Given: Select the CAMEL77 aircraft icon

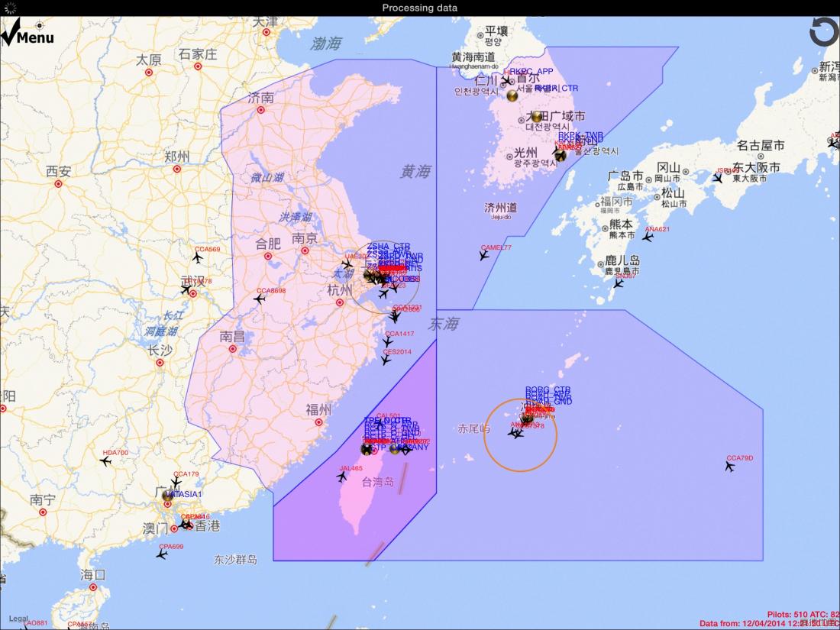Looking at the screenshot, I should (x=484, y=256).
